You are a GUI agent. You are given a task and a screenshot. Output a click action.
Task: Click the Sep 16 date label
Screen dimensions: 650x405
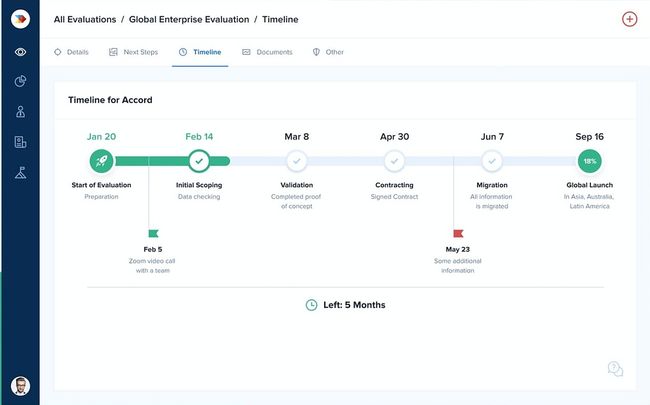(589, 136)
